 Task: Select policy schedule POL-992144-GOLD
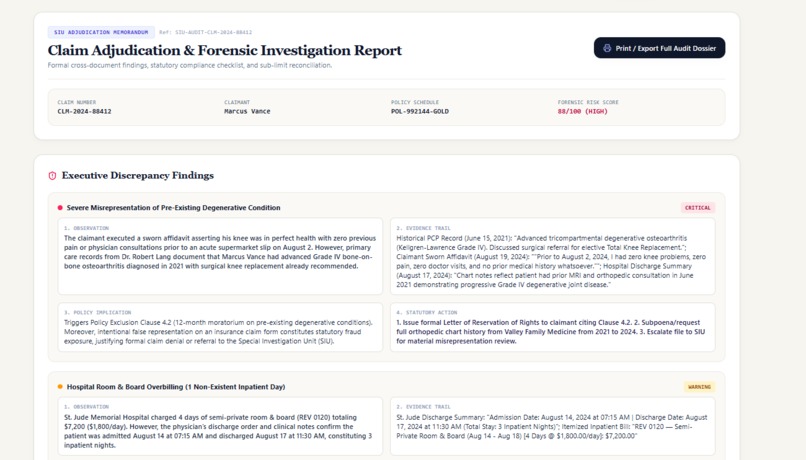click(419, 111)
